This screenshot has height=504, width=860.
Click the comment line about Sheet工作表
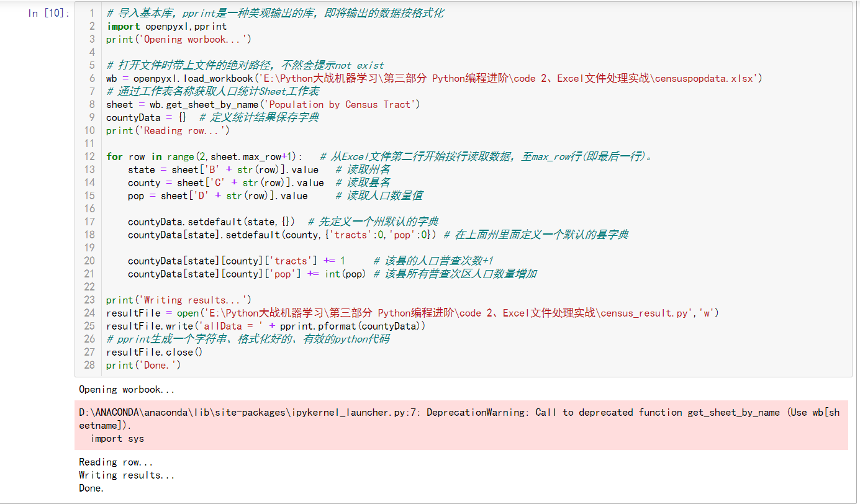pyautogui.click(x=212, y=91)
